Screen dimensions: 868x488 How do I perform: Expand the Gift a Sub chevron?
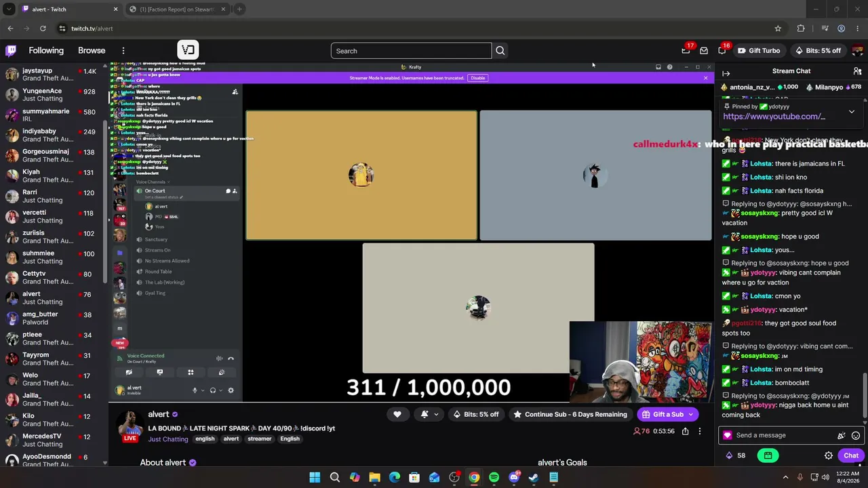(x=691, y=414)
